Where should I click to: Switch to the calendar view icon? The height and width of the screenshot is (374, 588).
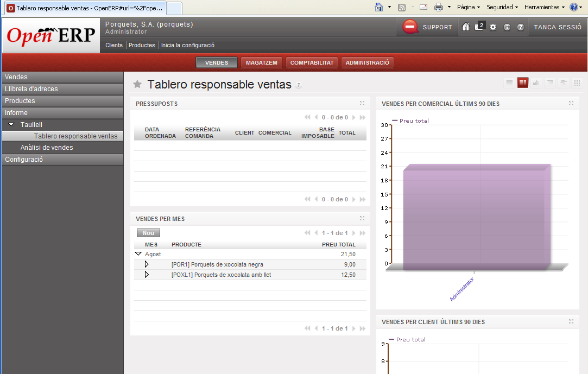point(550,83)
